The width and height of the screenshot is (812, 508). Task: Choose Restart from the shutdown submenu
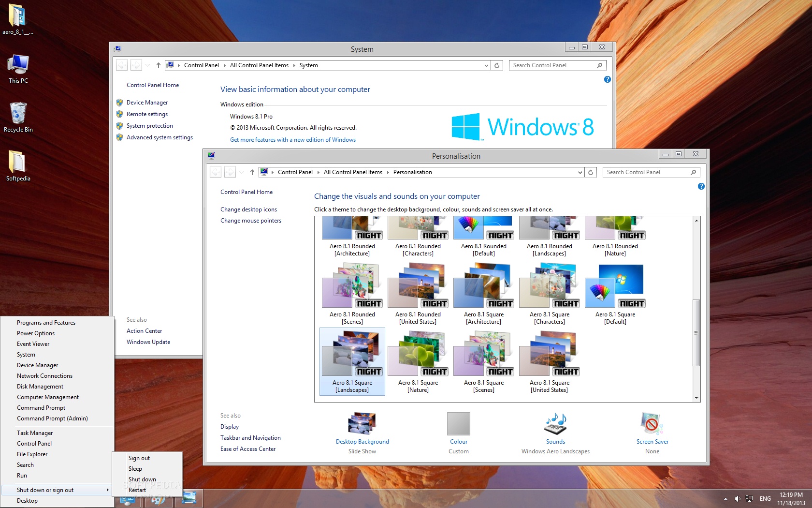[x=137, y=490]
